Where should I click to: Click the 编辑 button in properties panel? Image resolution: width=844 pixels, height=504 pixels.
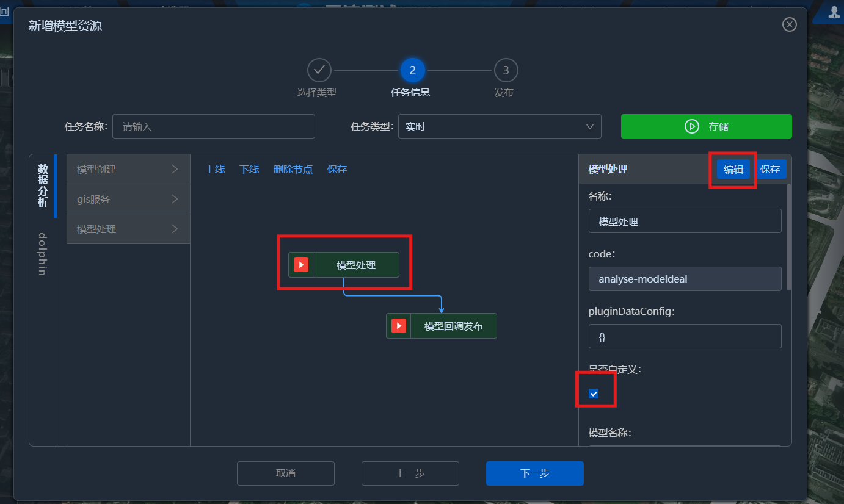[x=733, y=169]
